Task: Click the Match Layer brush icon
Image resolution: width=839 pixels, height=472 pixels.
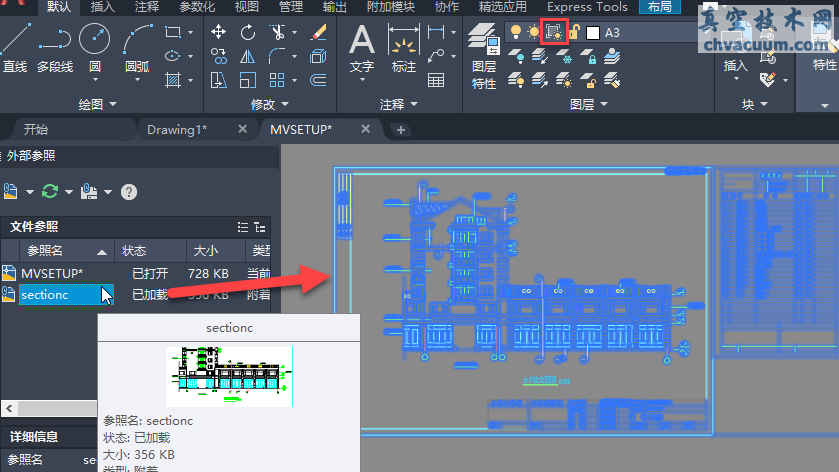Action: [612, 80]
